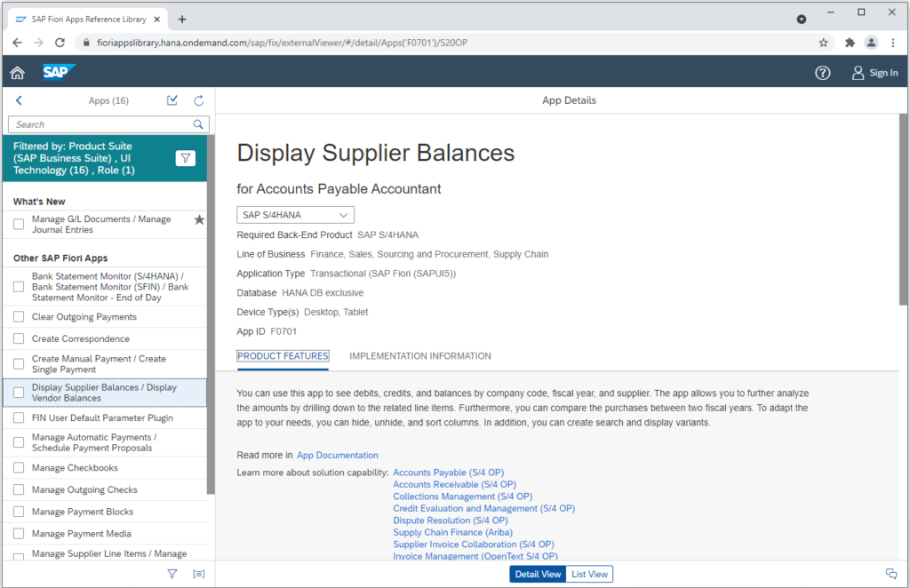
Task: Open filter settings in the teal filter bar
Action: coord(185,158)
